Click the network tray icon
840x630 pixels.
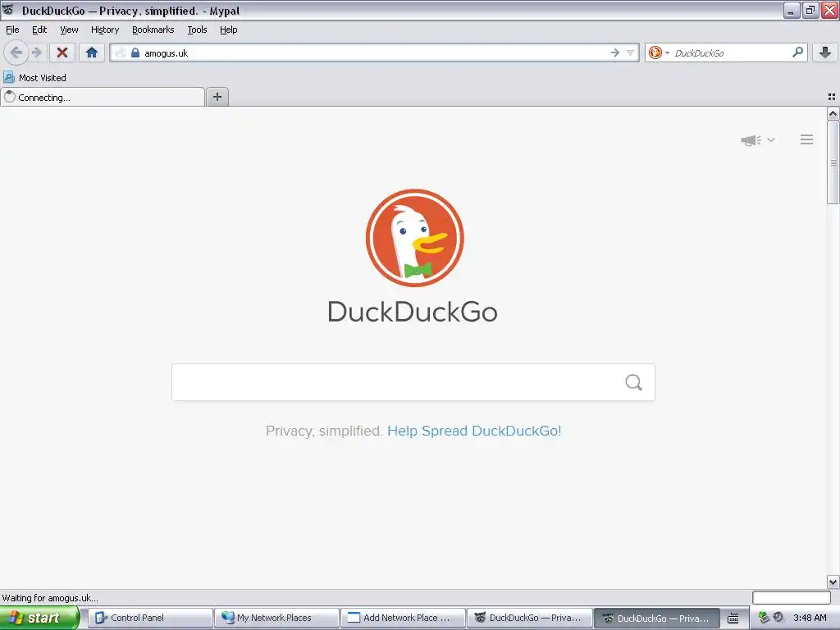click(764, 618)
